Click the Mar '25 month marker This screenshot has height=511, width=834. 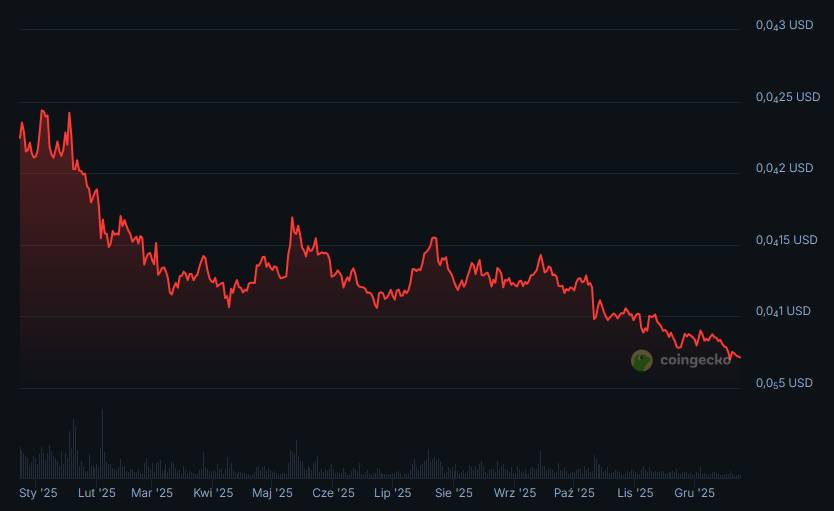pos(152,493)
